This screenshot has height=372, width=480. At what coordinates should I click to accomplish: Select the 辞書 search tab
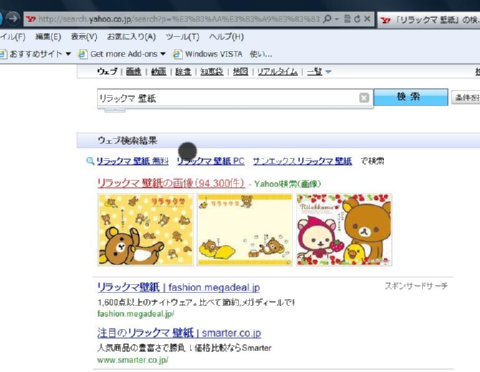(x=183, y=71)
